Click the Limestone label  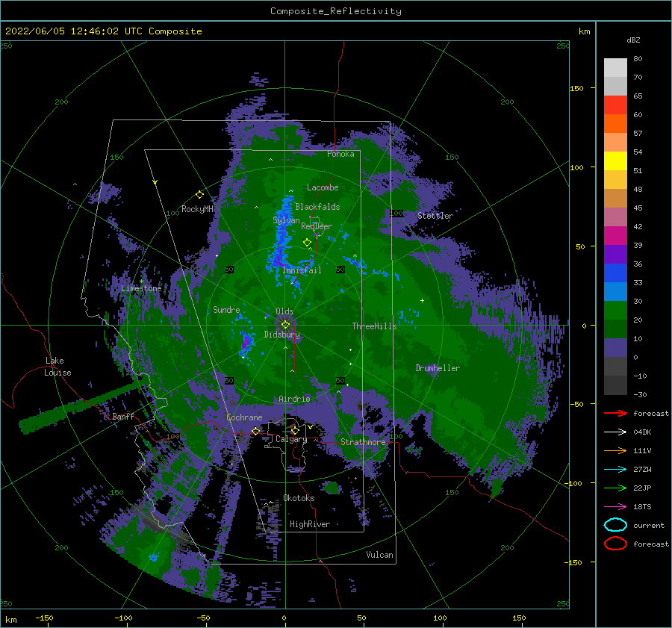click(141, 288)
